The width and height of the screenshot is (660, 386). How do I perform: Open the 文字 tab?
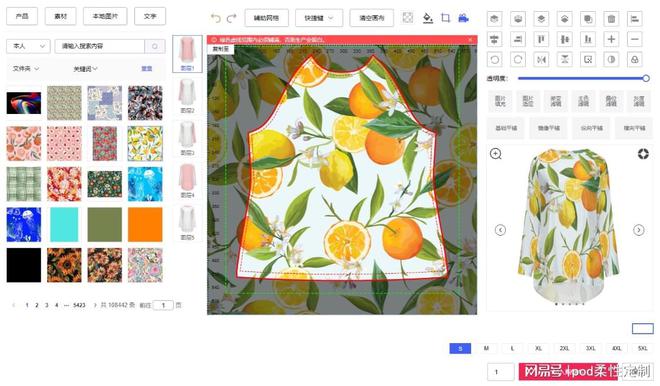tap(150, 16)
